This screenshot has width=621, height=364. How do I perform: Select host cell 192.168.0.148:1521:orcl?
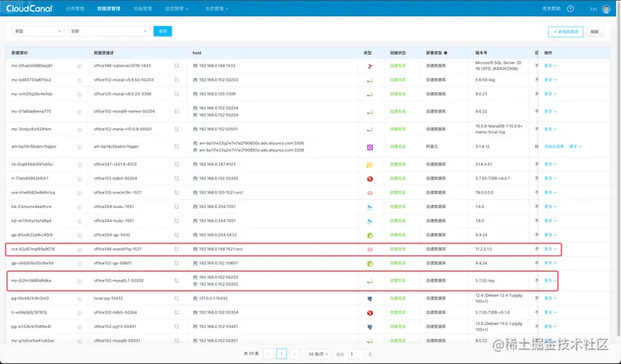pyautogui.click(x=221, y=249)
